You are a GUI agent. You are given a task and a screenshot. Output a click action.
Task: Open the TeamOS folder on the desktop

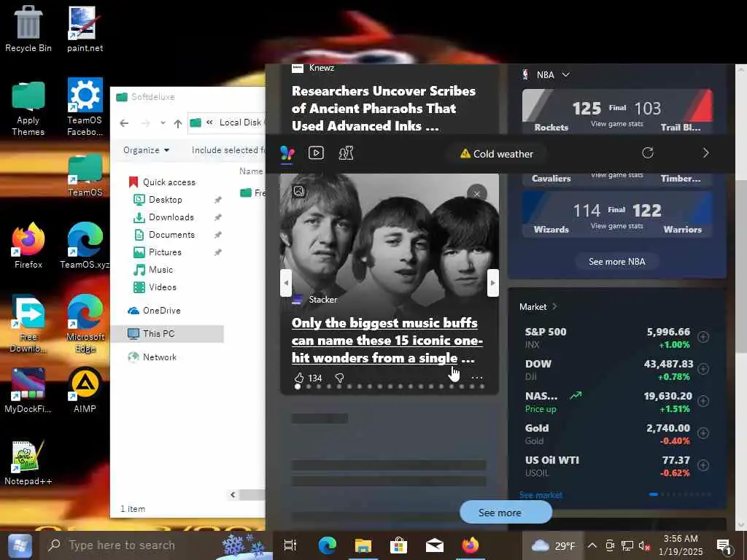(x=85, y=174)
